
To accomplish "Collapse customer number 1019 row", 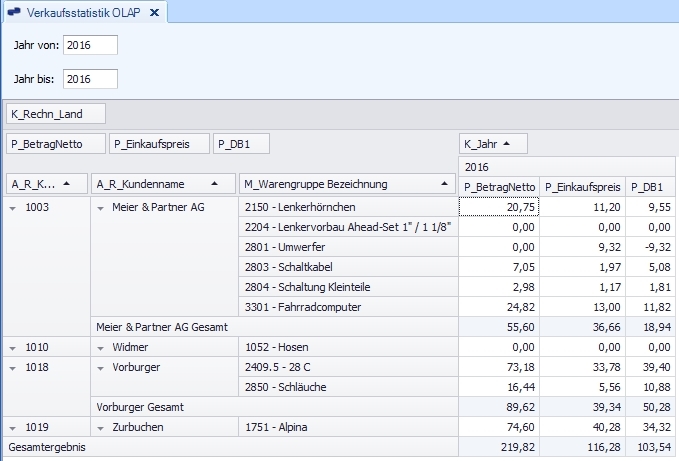I will click(x=13, y=428).
